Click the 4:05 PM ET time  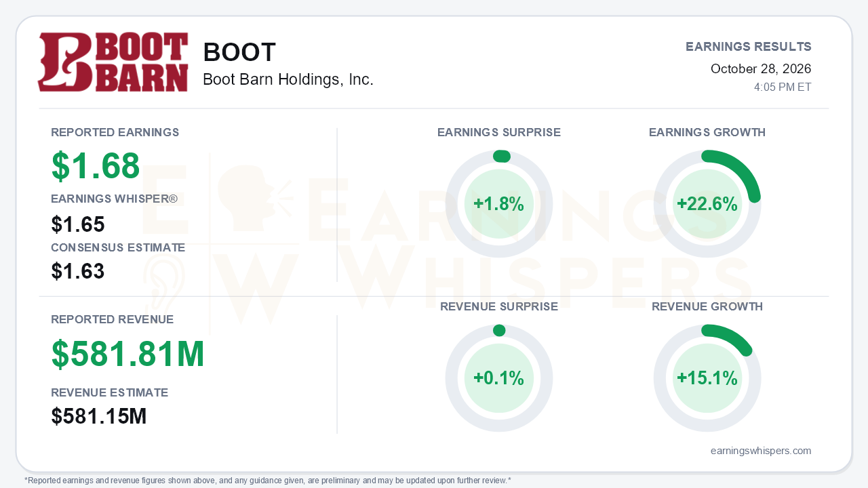783,87
